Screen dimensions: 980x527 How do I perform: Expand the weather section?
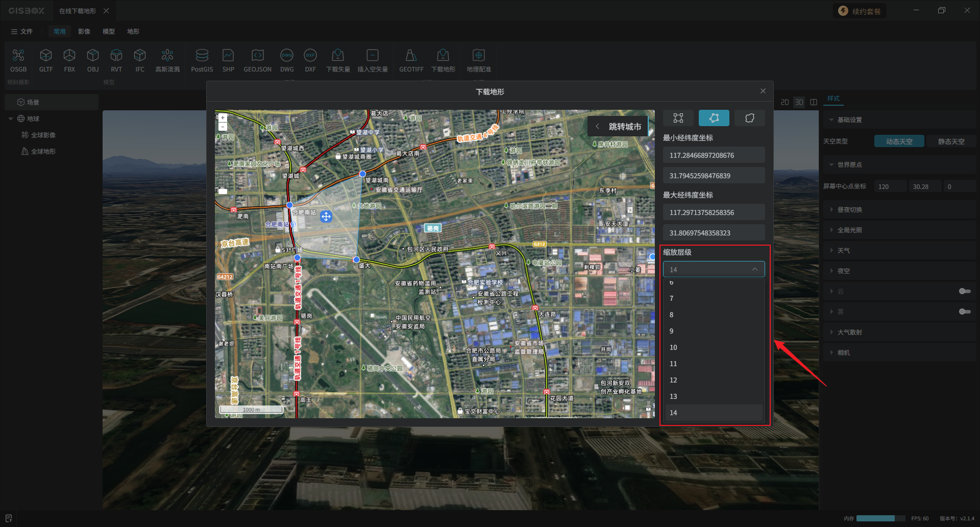click(843, 251)
